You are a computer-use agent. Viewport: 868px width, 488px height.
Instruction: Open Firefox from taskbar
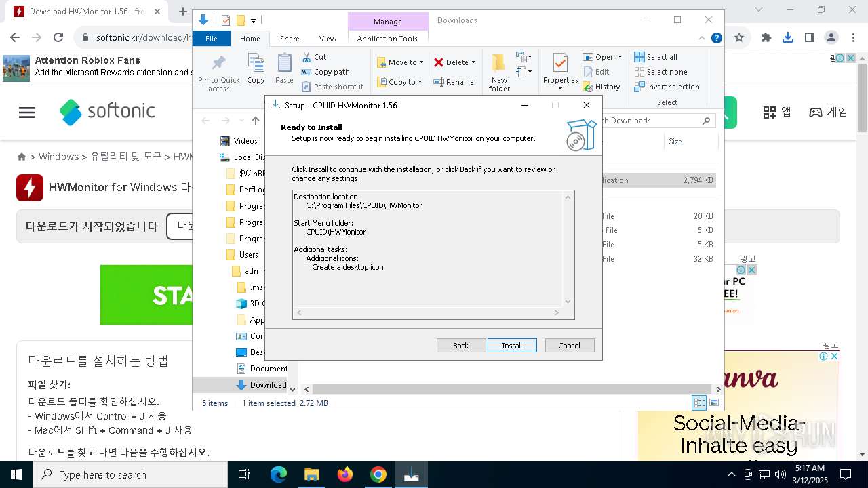[x=345, y=474]
